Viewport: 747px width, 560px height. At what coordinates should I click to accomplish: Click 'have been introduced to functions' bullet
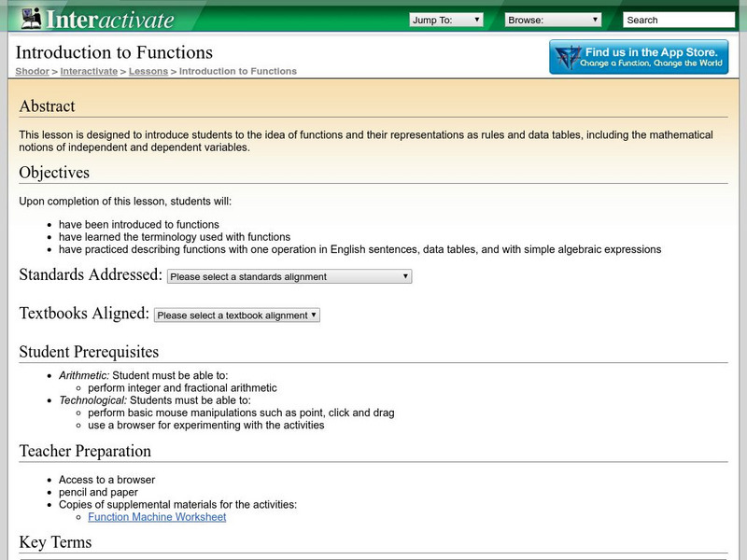click(139, 225)
